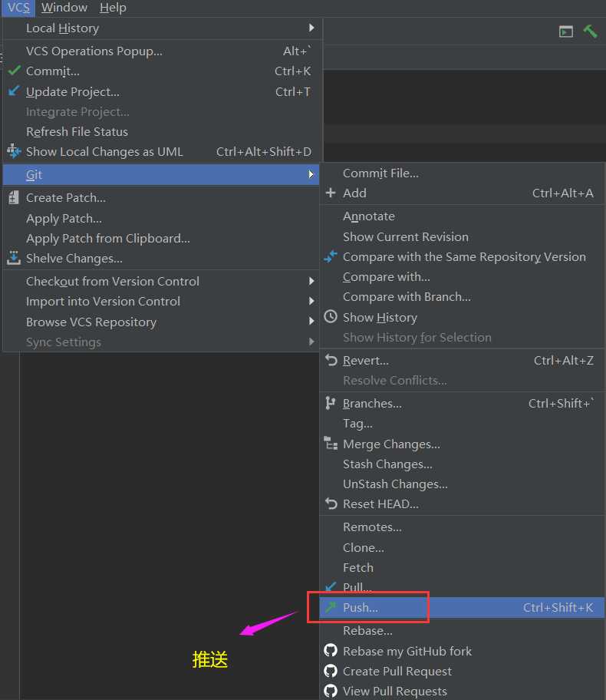Select Tag... in Git submenu

point(463,423)
